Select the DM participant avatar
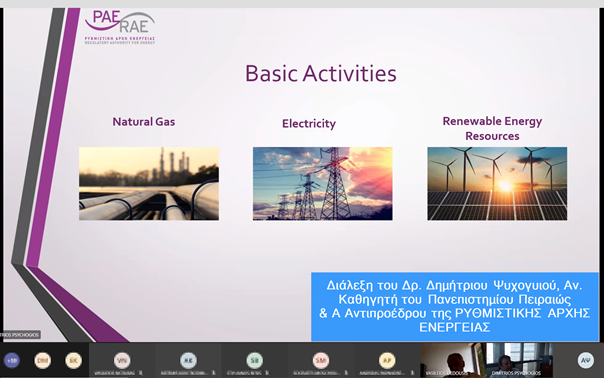 (x=42, y=361)
